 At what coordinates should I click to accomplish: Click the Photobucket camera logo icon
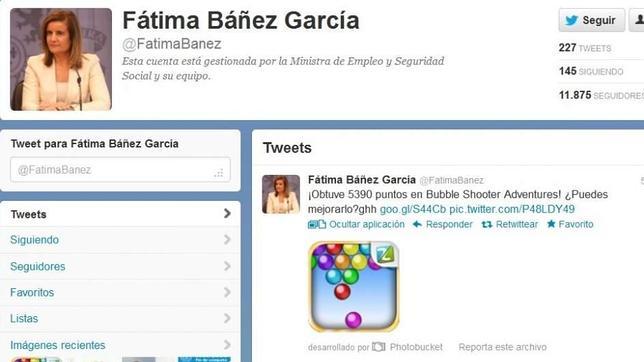(379, 347)
